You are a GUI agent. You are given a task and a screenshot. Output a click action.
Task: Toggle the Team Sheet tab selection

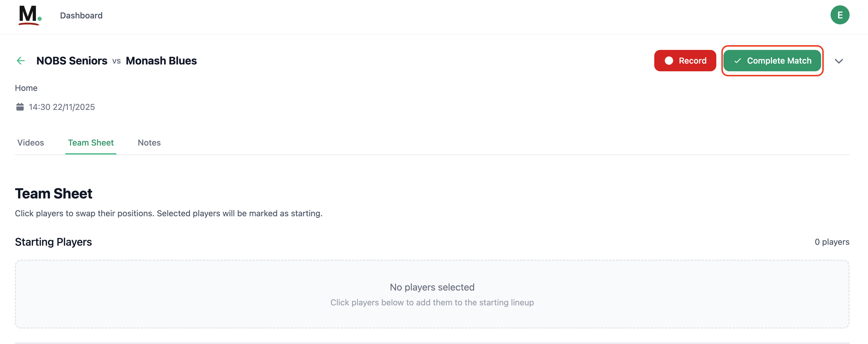pyautogui.click(x=91, y=143)
